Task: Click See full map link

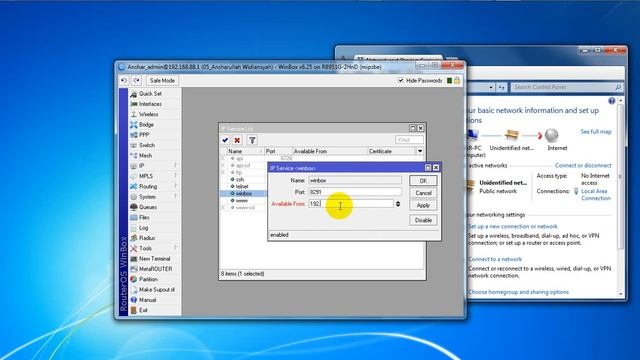Action: (596, 131)
